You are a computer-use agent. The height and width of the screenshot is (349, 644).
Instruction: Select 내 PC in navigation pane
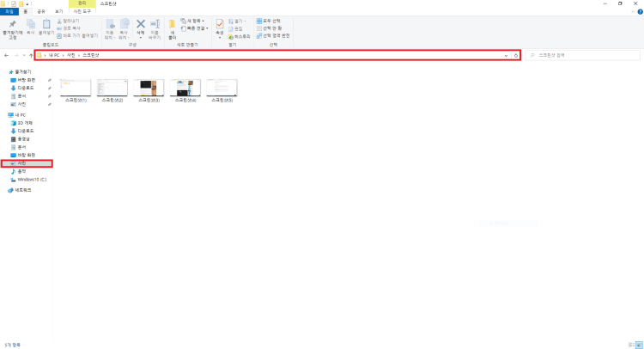[20, 114]
